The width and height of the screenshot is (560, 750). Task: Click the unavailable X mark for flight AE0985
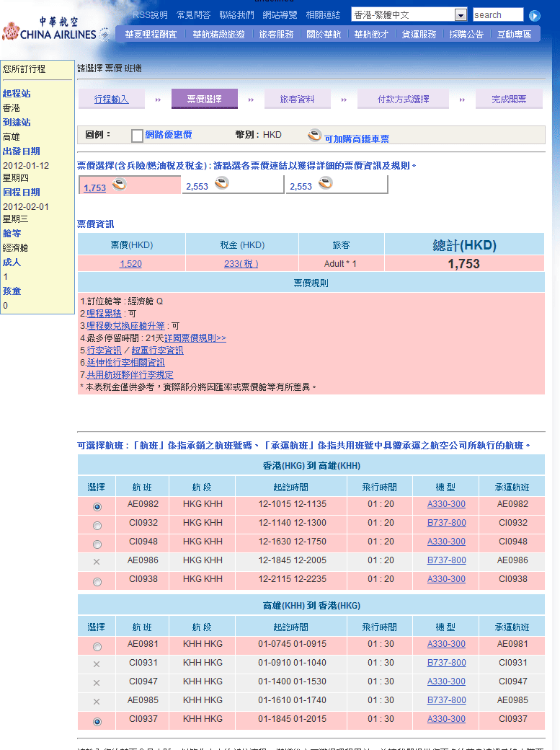click(x=97, y=701)
